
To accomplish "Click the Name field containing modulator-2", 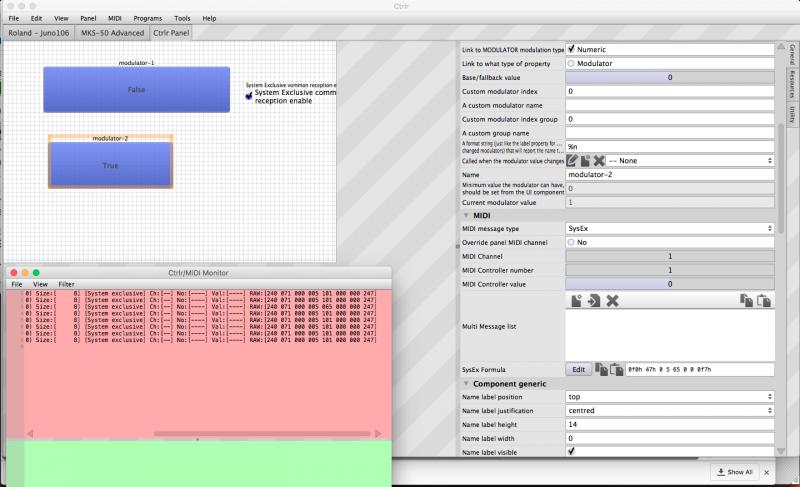I will click(x=670, y=174).
